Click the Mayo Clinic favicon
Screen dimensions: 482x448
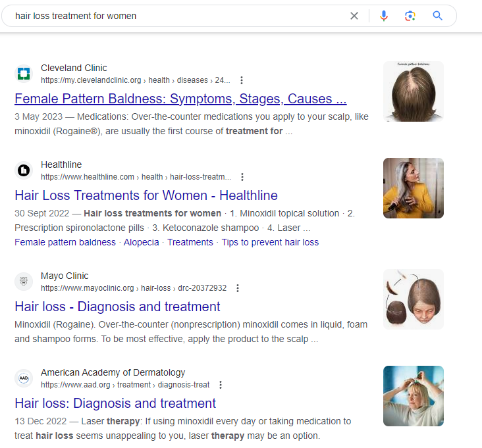[24, 282]
